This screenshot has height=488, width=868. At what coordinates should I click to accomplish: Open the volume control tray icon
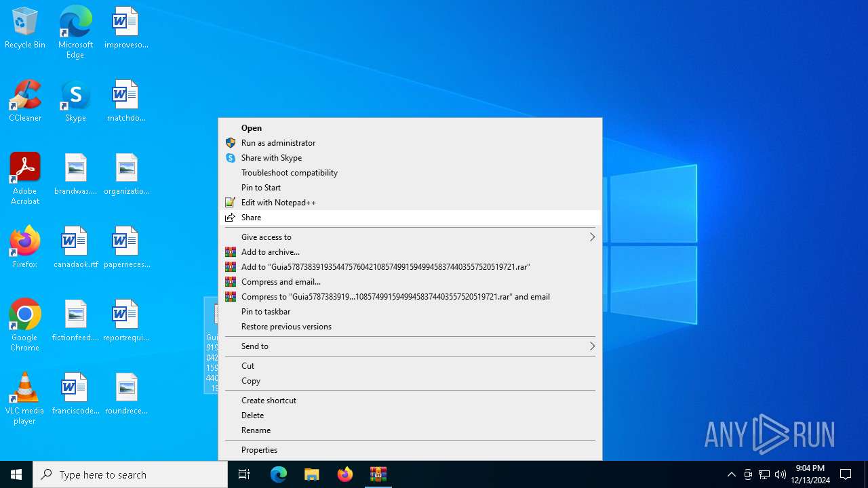[781, 474]
